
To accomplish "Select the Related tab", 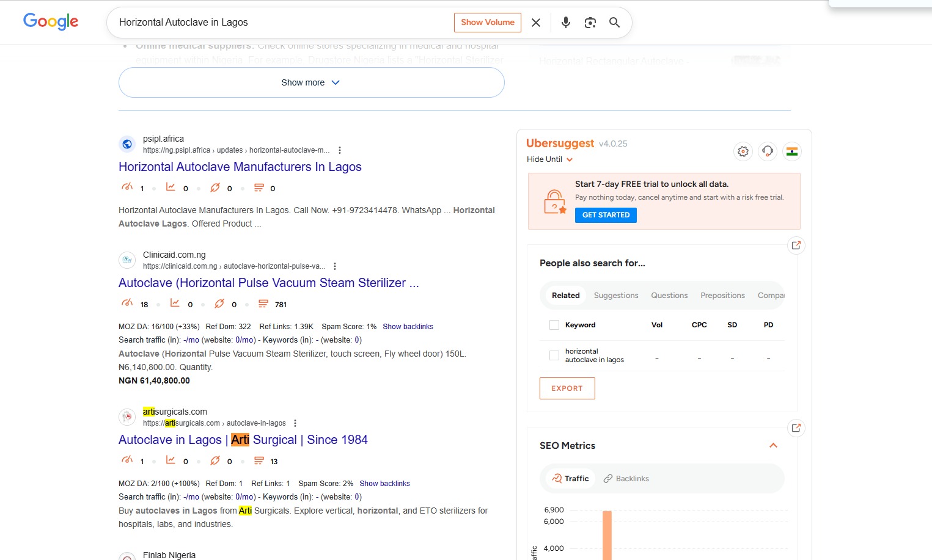I will [x=566, y=296].
